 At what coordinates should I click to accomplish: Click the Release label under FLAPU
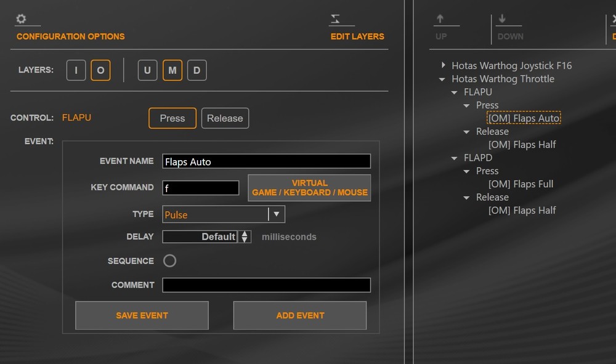(x=492, y=131)
